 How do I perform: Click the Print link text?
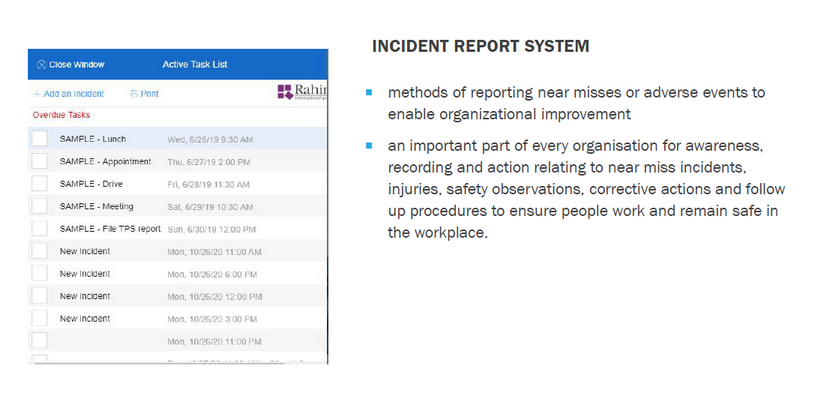[150, 94]
